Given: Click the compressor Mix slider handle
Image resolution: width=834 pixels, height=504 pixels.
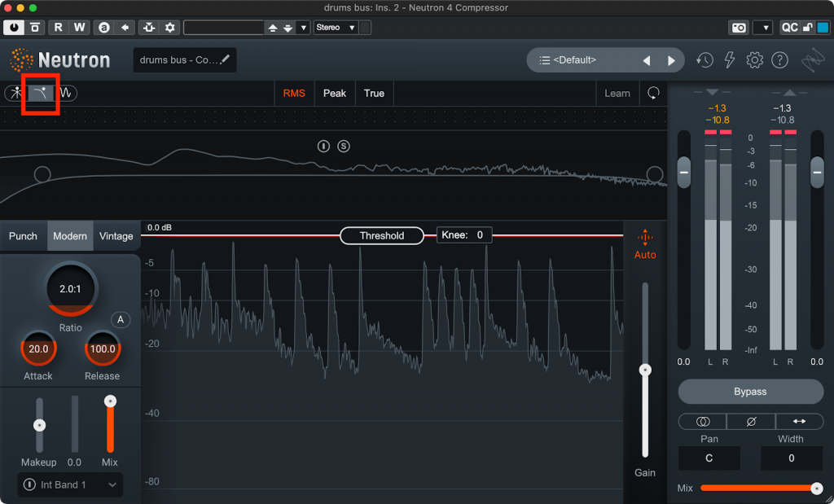Looking at the screenshot, I should tap(110, 401).
